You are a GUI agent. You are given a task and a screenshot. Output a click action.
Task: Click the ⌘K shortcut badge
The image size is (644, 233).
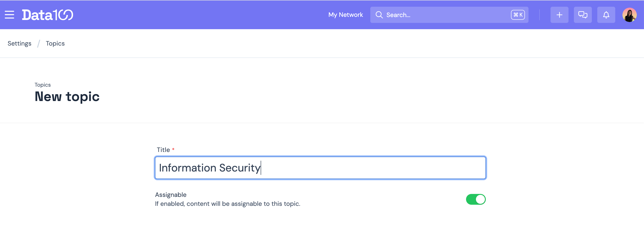tap(518, 15)
